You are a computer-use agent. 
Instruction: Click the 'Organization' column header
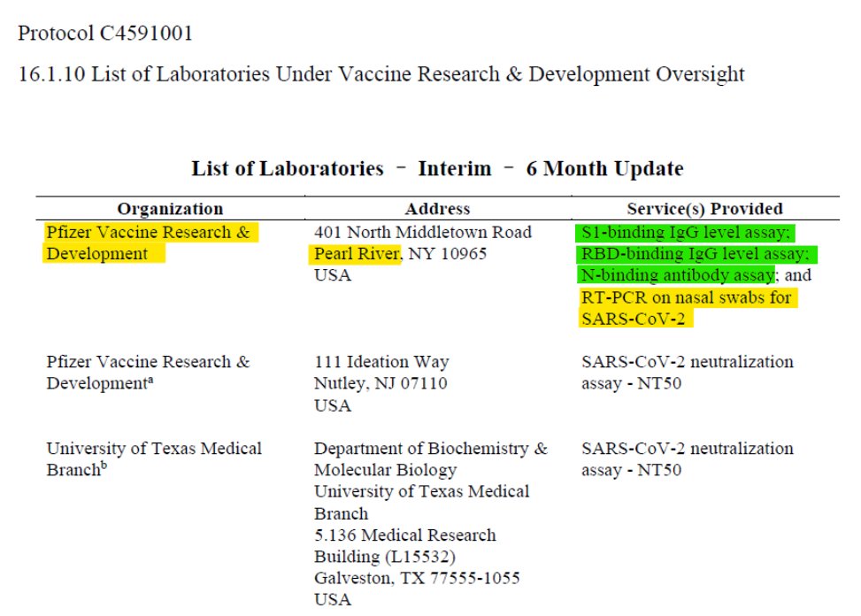coord(170,209)
